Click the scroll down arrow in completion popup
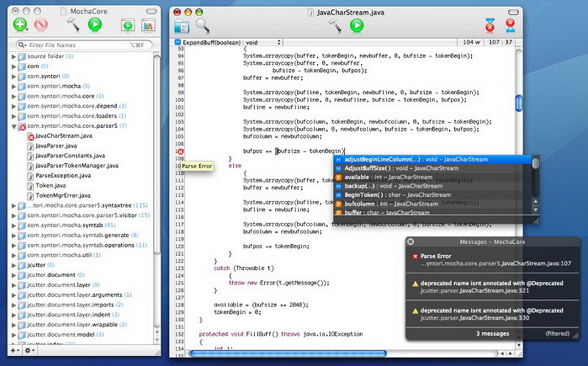This screenshot has height=366, width=588. pyautogui.click(x=536, y=211)
